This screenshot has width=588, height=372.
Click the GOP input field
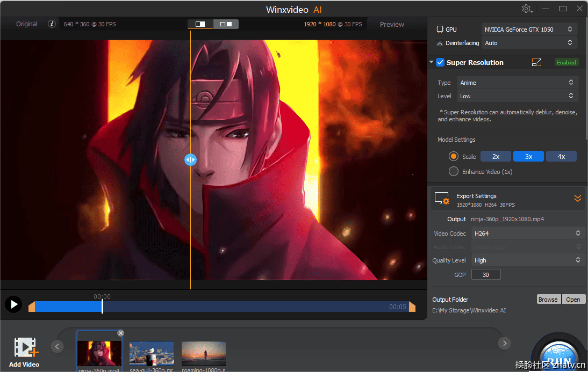point(486,275)
